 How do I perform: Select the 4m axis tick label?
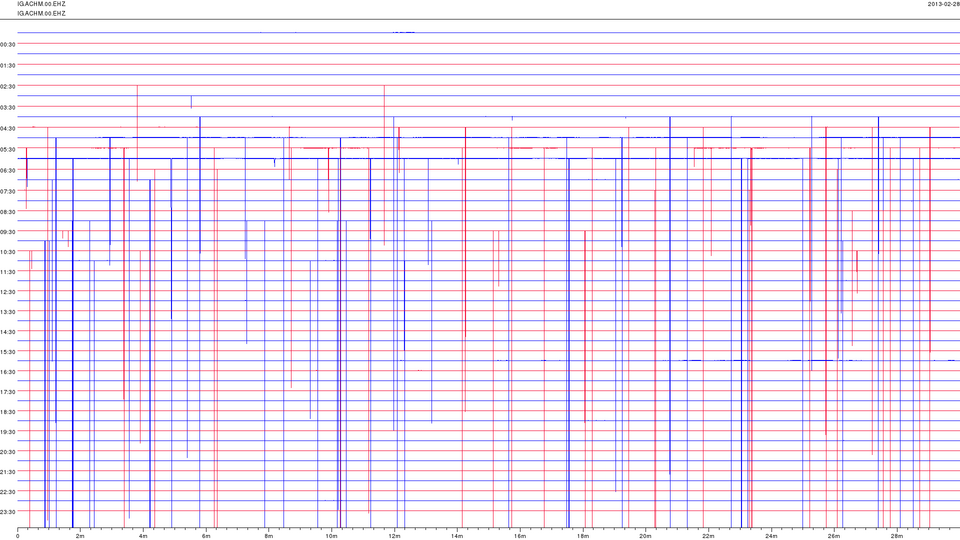[143, 536]
